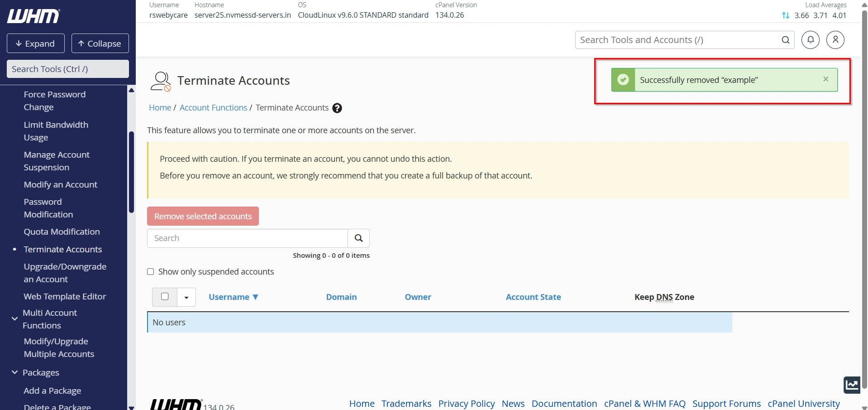
Task: Click the Terminate Accounts page icon
Action: (161, 82)
